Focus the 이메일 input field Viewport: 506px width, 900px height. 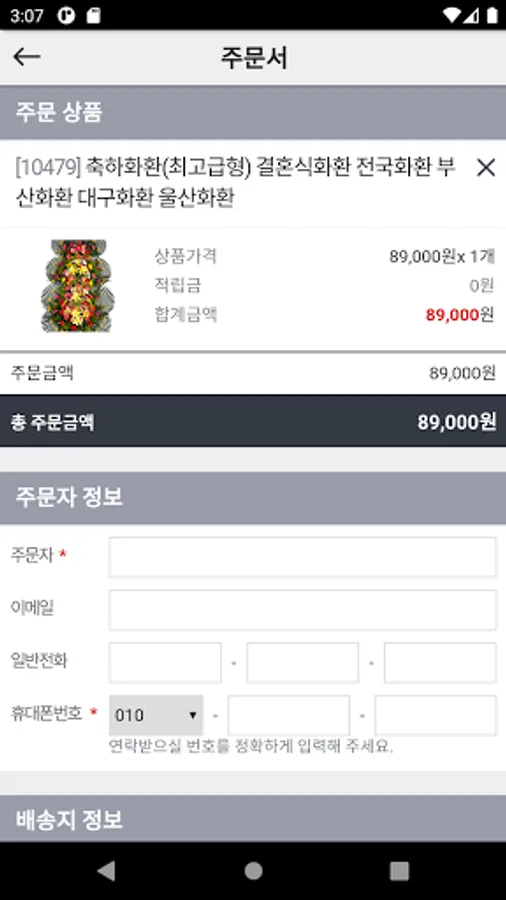pyautogui.click(x=302, y=610)
